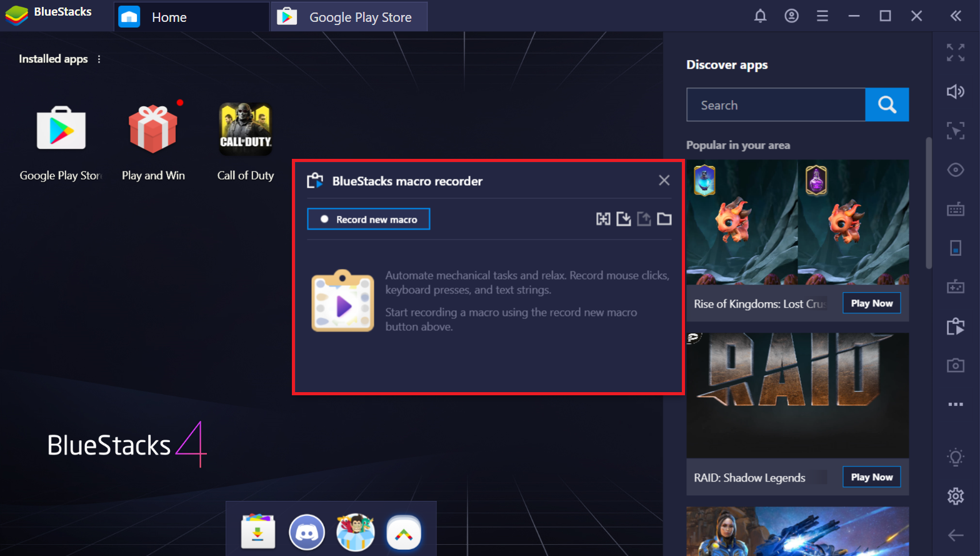Close the BlueStacks macro recorder dialog
This screenshot has width=980, height=556.
click(x=664, y=181)
